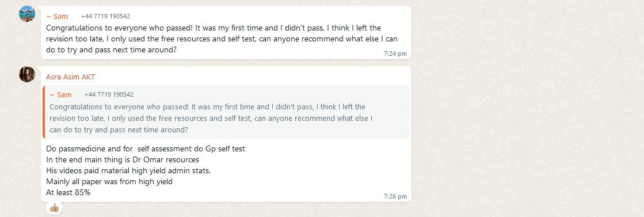Click the line mentioning Dr Omar resources
644x217 pixels.
(123, 159)
